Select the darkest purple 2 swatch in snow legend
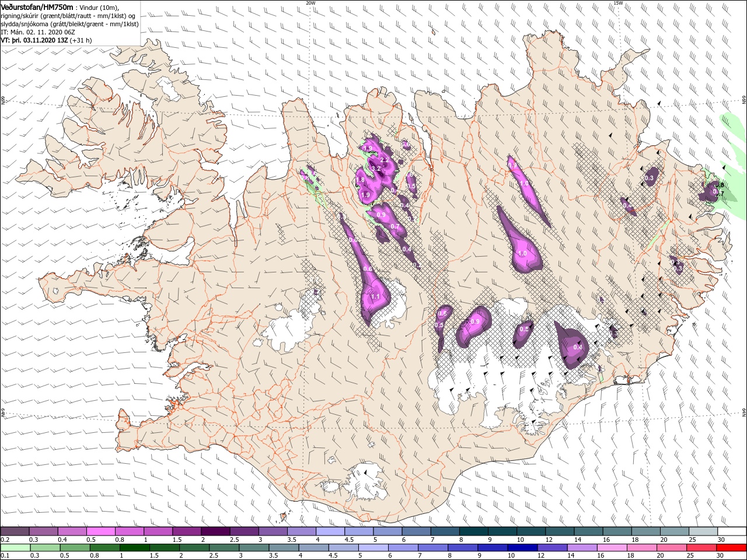 (215, 531)
